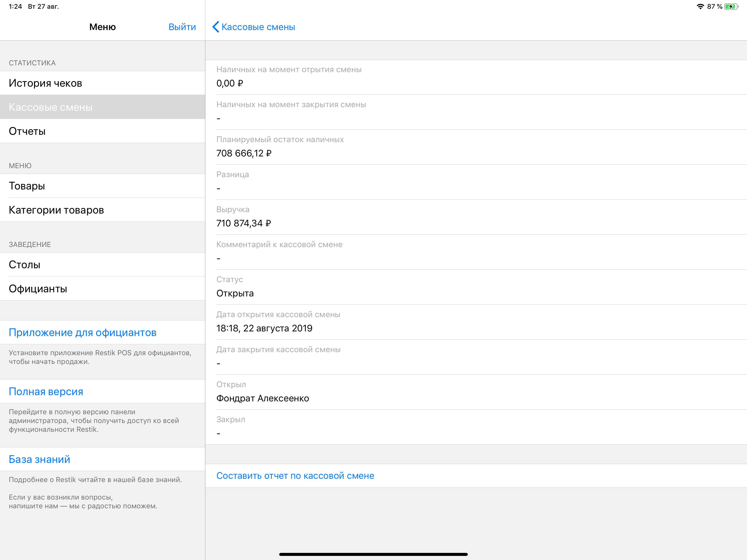Image resolution: width=747 pixels, height=560 pixels.
Task: Tap the battery charging icon
Action: [731, 7]
